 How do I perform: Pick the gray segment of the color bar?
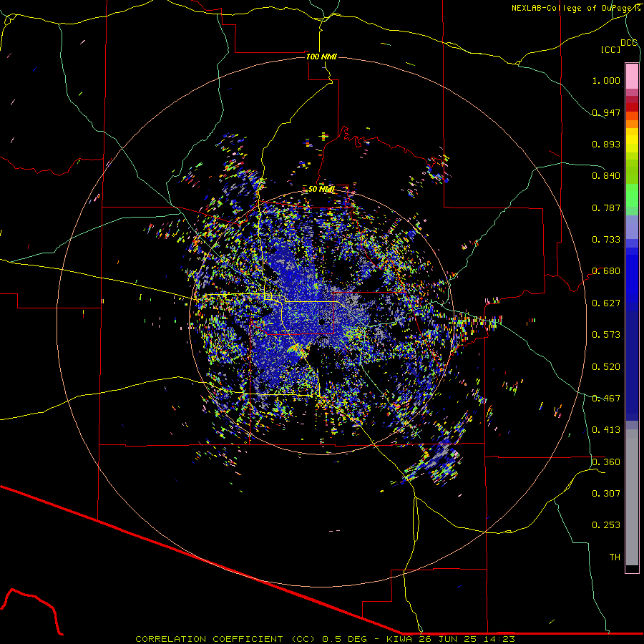pyautogui.click(x=632, y=497)
